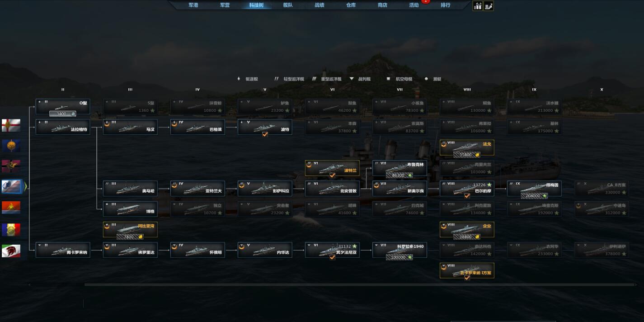Select the blue flag with gold emblem nation
The width and height of the screenshot is (644, 322).
(x=11, y=146)
